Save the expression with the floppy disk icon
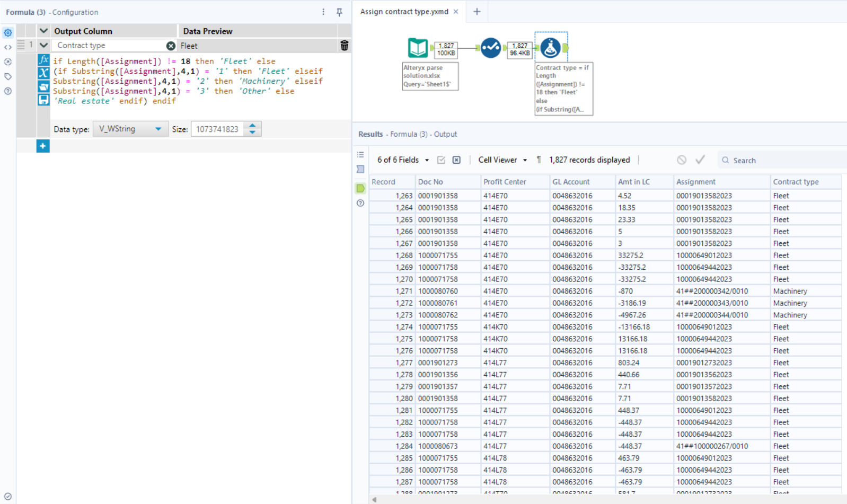The height and width of the screenshot is (504, 847). [x=43, y=100]
